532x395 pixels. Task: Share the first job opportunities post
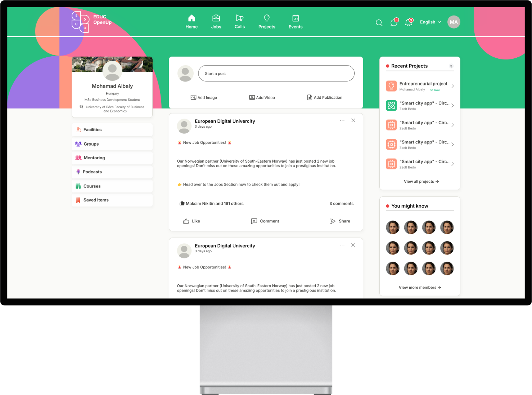pyautogui.click(x=340, y=221)
